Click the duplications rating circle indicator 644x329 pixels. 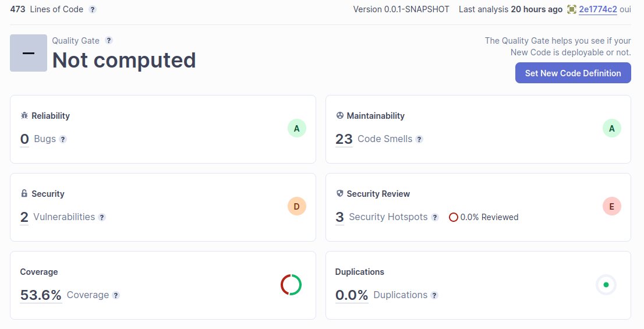click(606, 285)
